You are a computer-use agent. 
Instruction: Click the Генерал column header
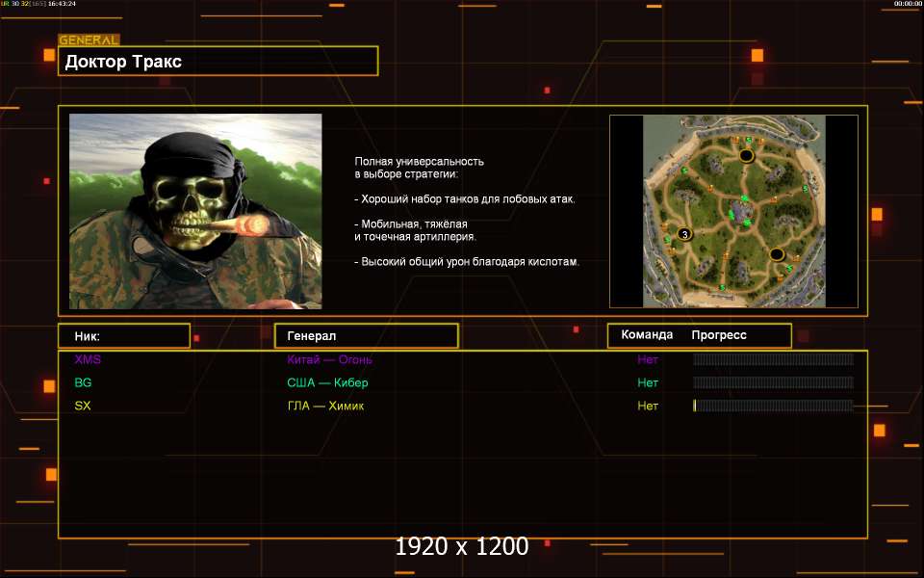pos(367,335)
